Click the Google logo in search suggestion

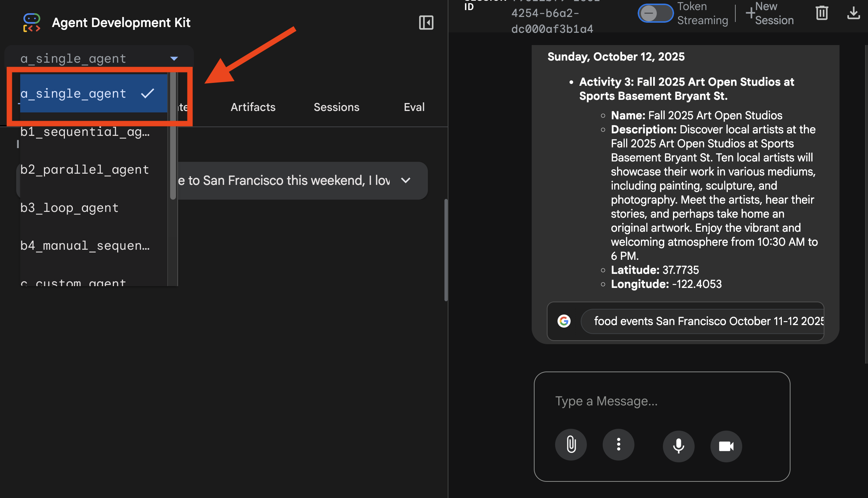[x=564, y=321]
